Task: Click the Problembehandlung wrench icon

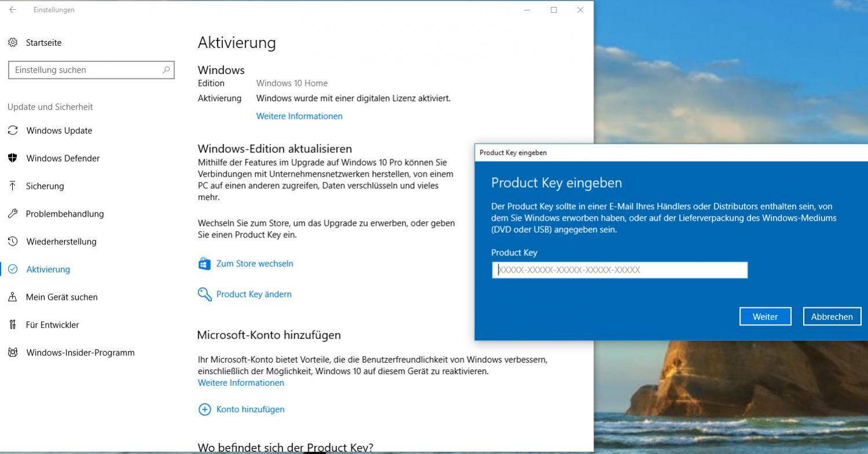Action: tap(13, 214)
